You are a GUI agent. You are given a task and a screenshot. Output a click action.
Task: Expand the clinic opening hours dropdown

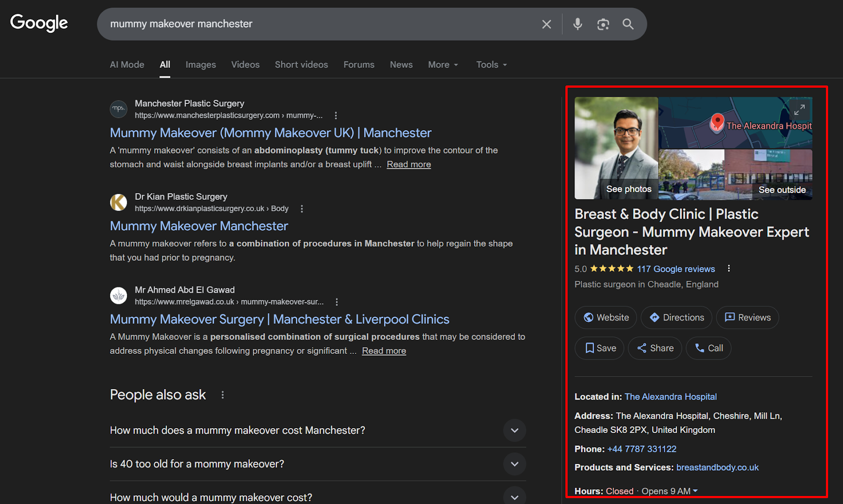695,491
